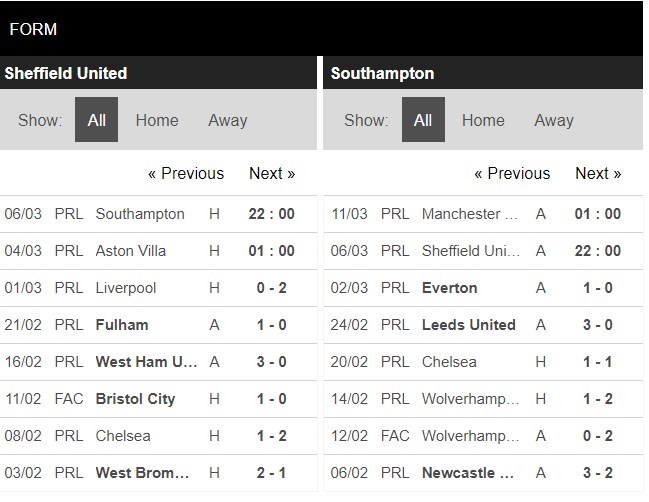Select Away filter under Sheffield United
This screenshot has width=649, height=502.
tap(227, 120)
